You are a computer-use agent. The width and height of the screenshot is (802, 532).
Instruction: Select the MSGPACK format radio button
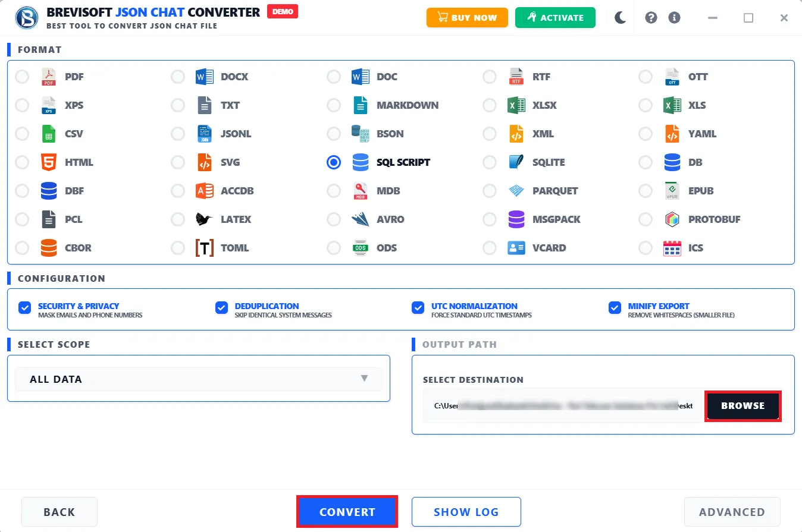(490, 219)
